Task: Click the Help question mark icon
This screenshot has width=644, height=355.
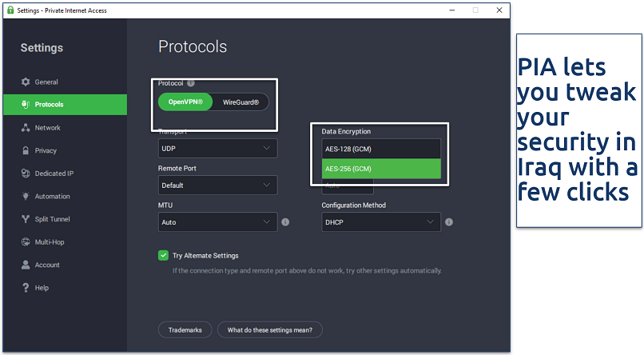Action: pyautogui.click(x=26, y=288)
